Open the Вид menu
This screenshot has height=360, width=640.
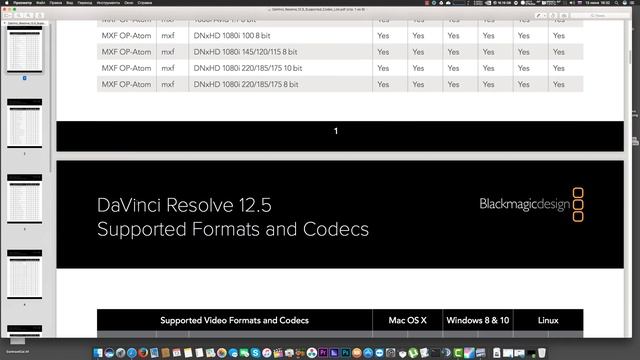tap(70, 2)
